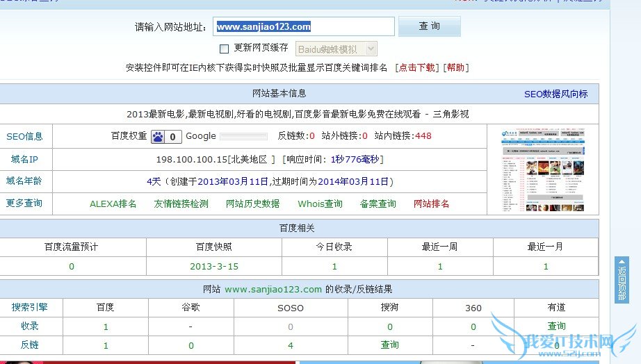Click the 点击下载 link
The image size is (641, 364).
416,68
